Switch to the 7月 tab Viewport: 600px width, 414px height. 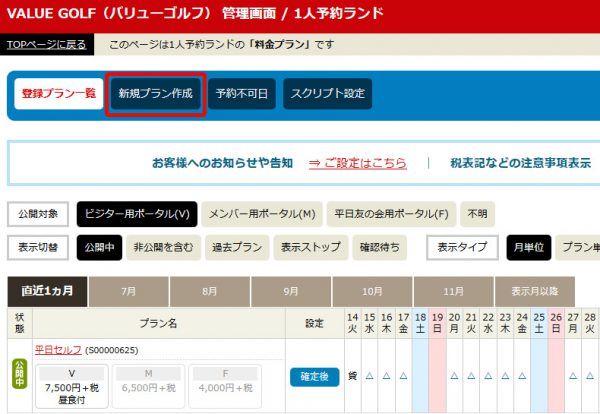pos(129,292)
